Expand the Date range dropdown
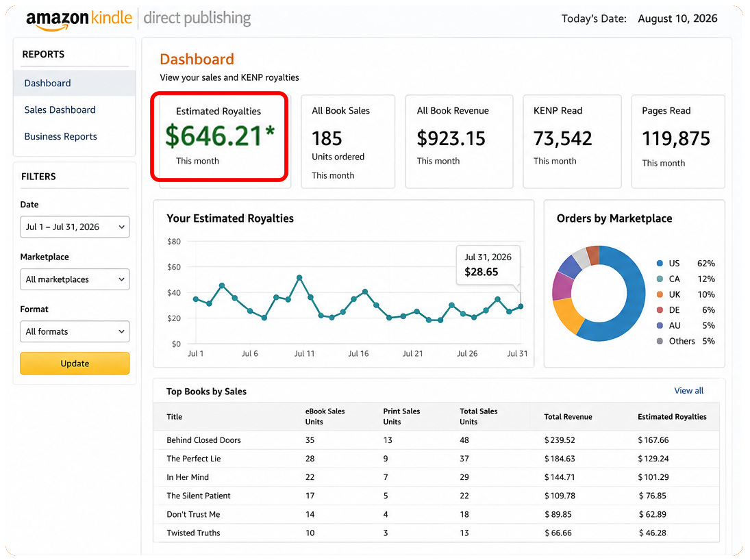The image size is (750, 560). click(75, 227)
